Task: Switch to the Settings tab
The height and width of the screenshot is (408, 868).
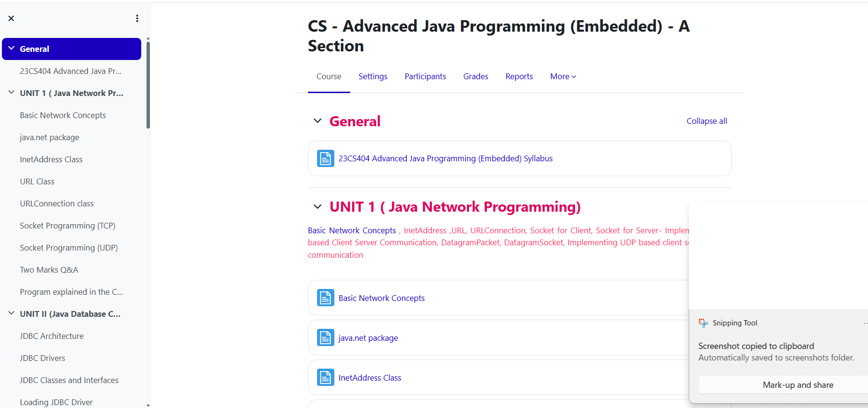Action: pyautogui.click(x=373, y=76)
